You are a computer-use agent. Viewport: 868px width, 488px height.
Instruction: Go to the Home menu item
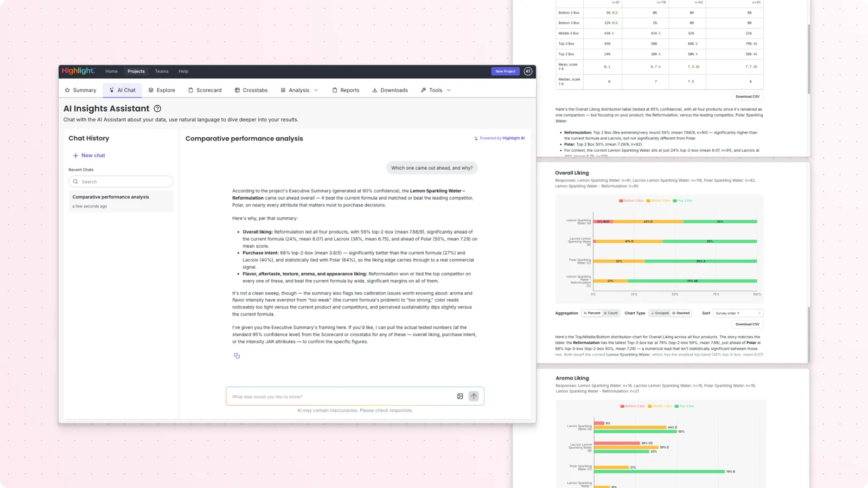tap(111, 71)
